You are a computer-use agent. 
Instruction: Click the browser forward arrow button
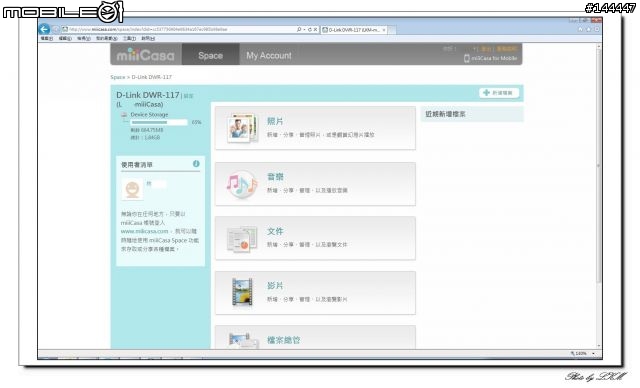(56, 29)
